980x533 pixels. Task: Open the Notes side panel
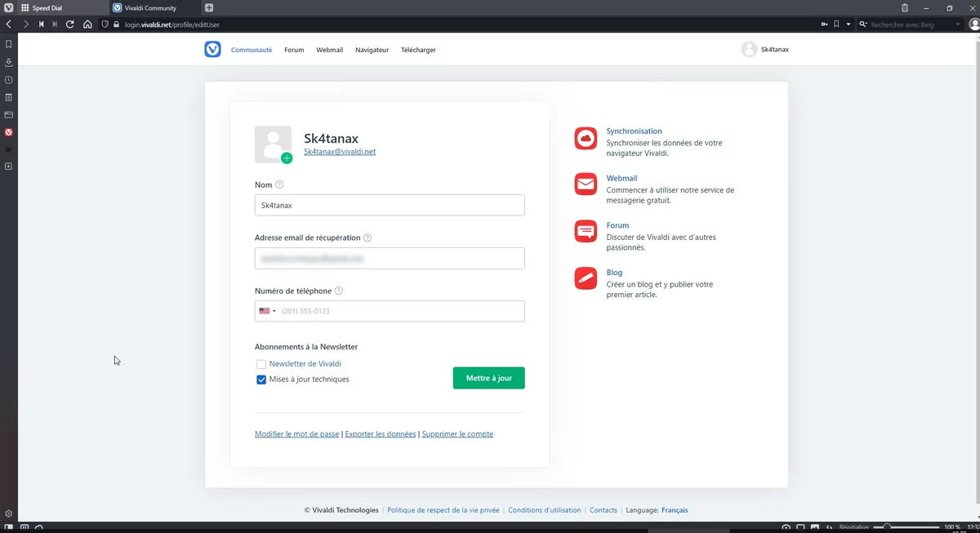point(8,97)
